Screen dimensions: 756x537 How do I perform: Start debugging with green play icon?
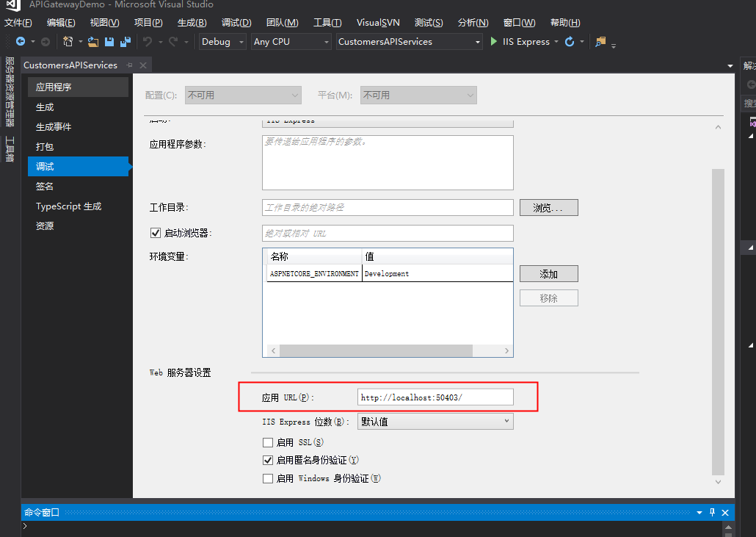coord(494,41)
